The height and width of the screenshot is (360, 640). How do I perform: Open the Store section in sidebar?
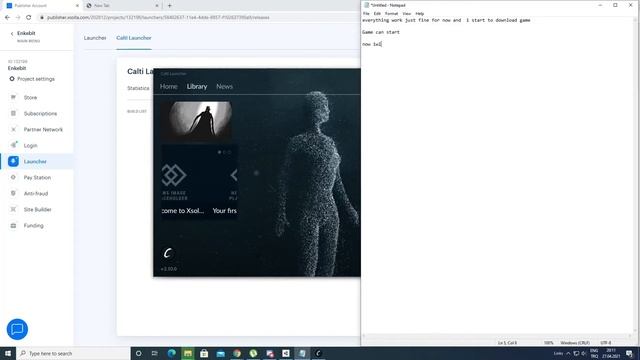coord(30,98)
